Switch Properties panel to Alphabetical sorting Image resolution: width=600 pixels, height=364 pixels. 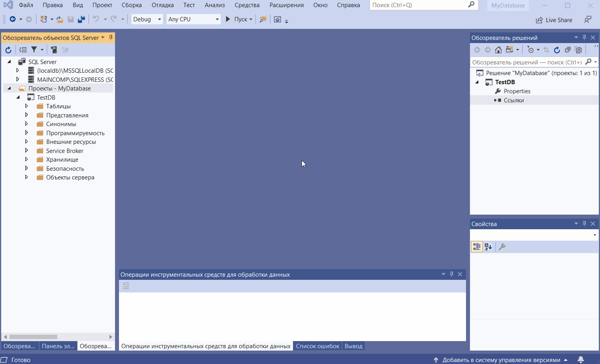(489, 247)
